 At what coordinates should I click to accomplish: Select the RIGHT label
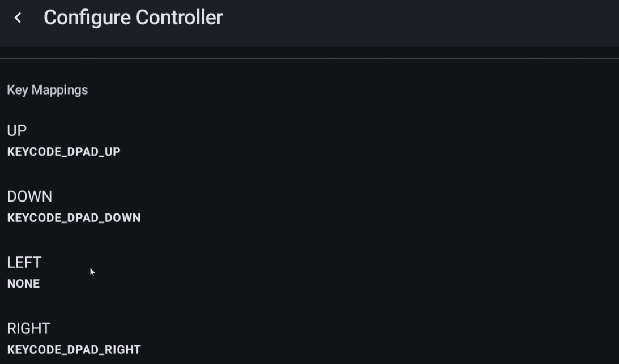(x=28, y=328)
